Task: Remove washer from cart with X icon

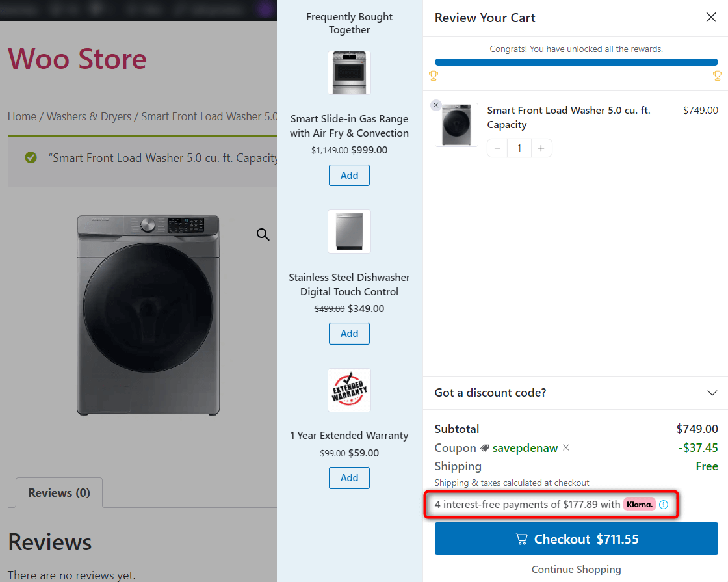Action: coord(436,105)
